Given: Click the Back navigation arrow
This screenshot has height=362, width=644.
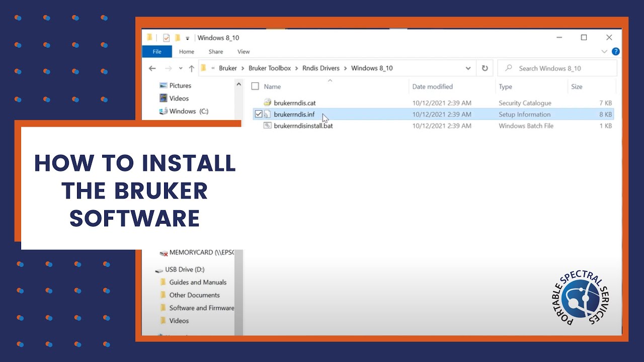Looking at the screenshot, I should click(152, 68).
